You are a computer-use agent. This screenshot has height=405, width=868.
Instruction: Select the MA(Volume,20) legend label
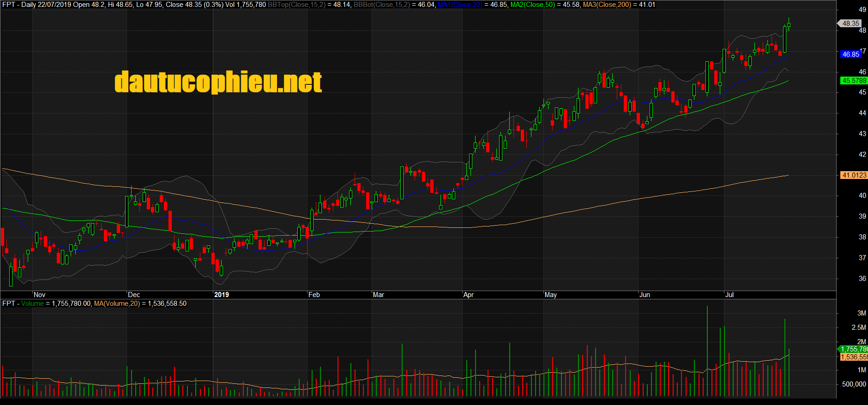pyautogui.click(x=117, y=304)
